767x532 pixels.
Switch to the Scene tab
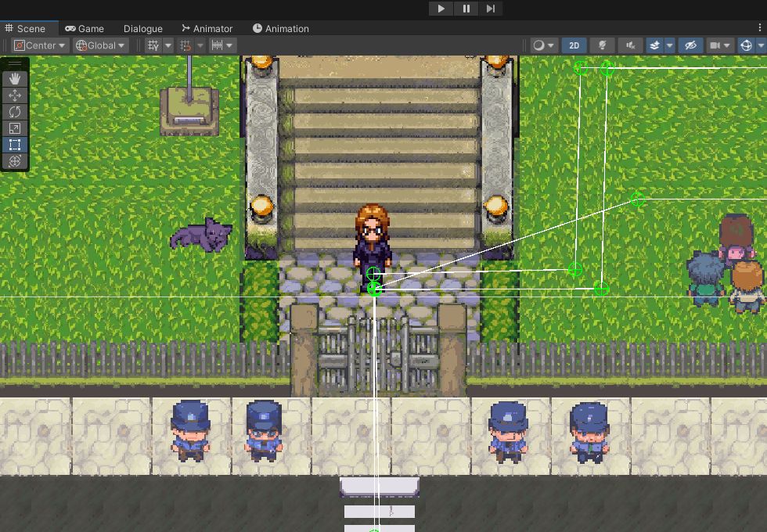(x=25, y=29)
